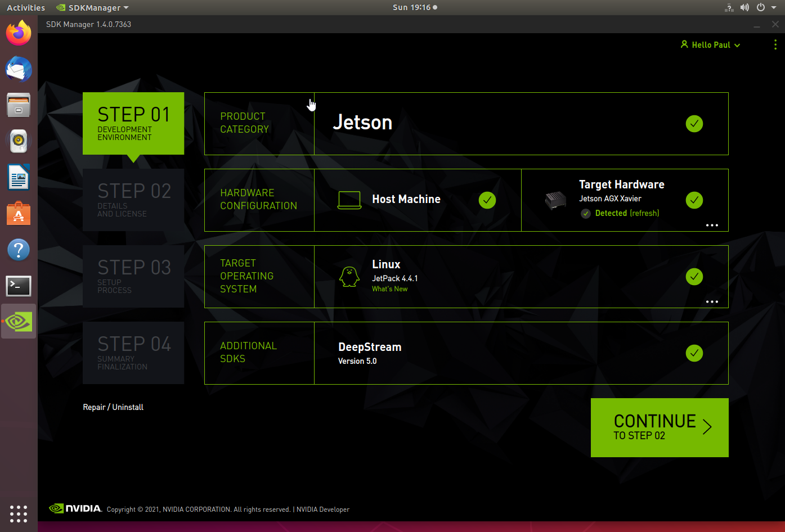Click the Target Operating System label
The width and height of the screenshot is (785, 532).
246,276
